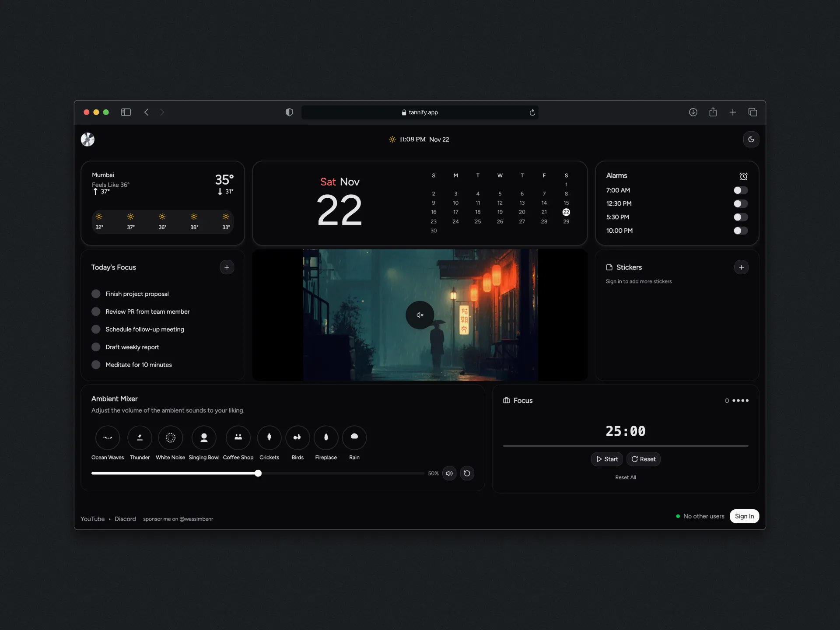Select November 29 on the calendar
Viewport: 840px width, 630px height.
pos(566,221)
